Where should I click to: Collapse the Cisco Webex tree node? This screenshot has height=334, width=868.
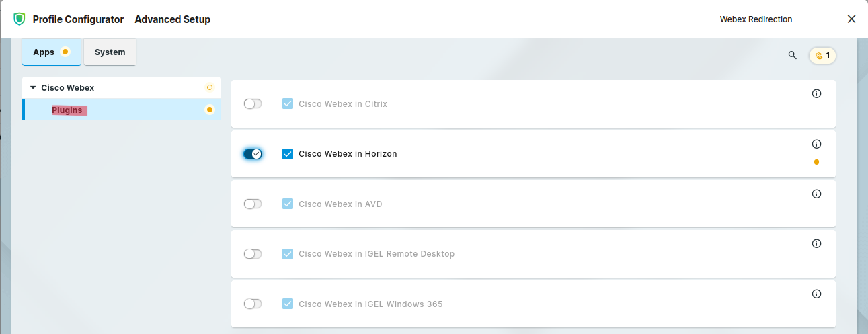[33, 87]
